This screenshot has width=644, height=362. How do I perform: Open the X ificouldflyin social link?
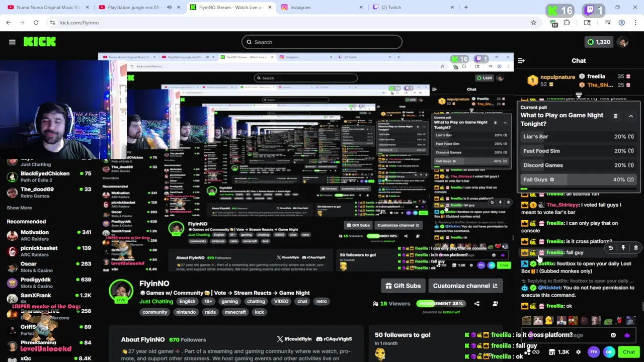tap(295, 339)
